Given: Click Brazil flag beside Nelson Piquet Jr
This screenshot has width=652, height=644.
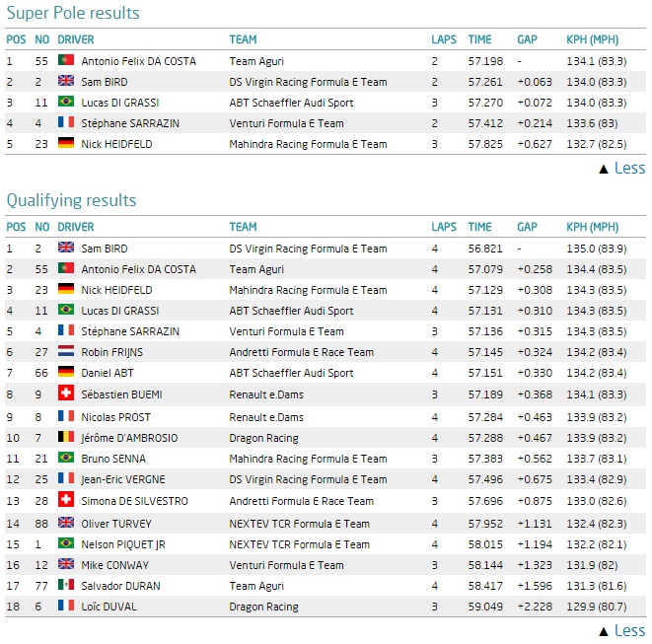Looking at the screenshot, I should [x=66, y=543].
